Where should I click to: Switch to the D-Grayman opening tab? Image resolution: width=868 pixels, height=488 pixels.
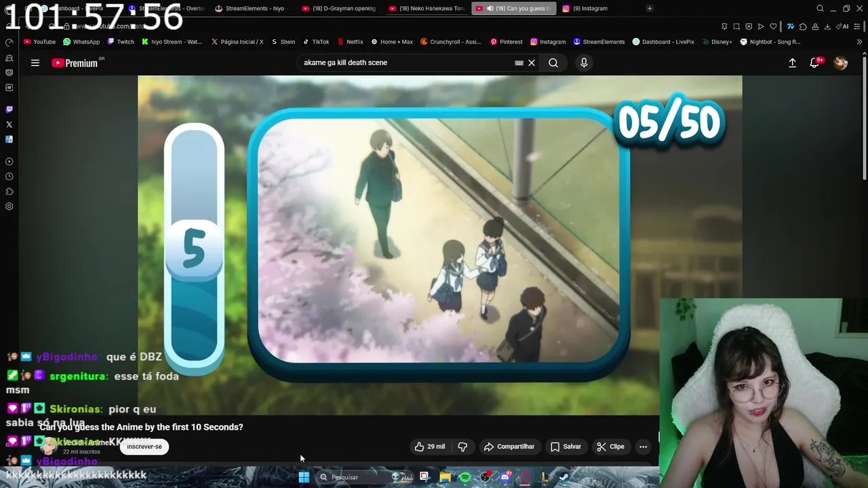click(x=339, y=8)
